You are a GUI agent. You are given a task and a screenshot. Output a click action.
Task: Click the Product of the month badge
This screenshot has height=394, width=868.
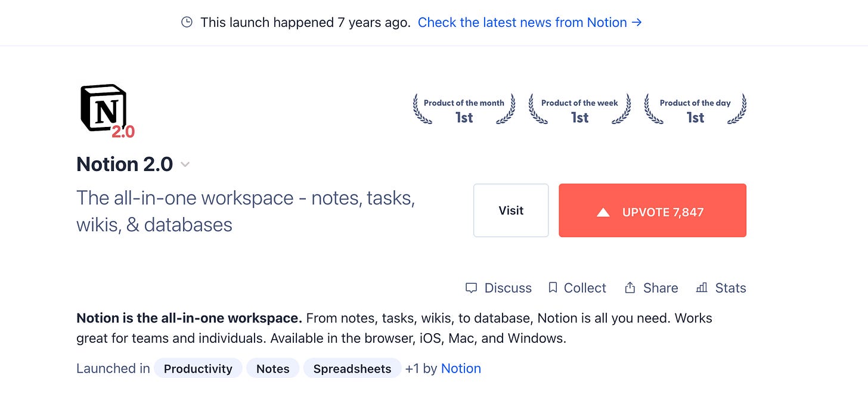tap(464, 110)
